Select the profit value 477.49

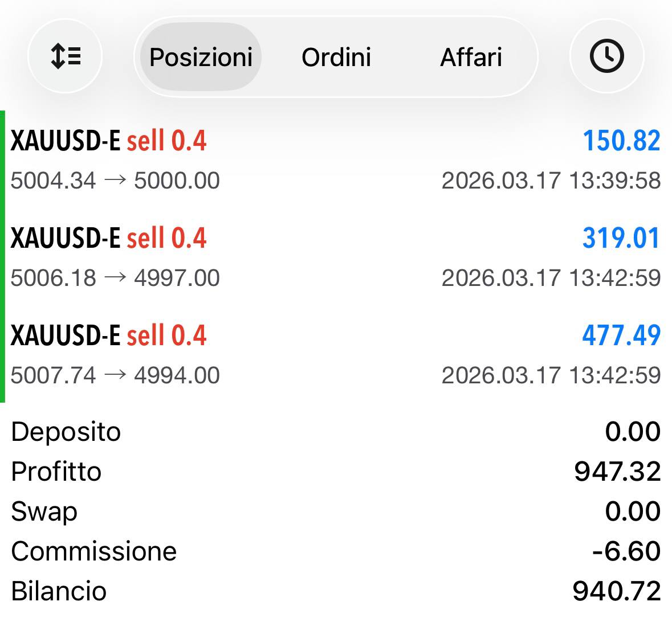click(x=621, y=335)
